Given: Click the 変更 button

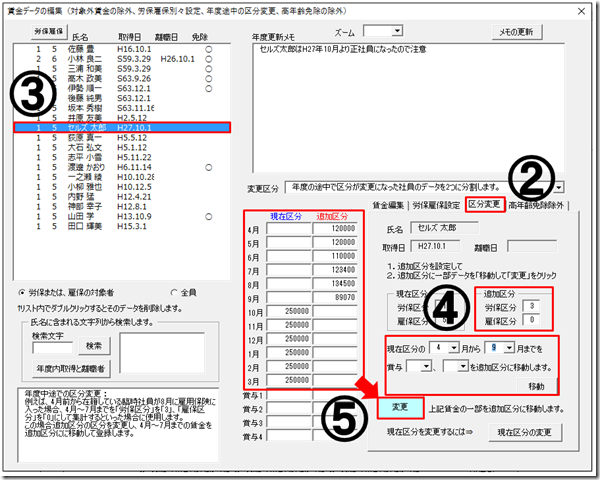Looking at the screenshot, I should tap(399, 408).
